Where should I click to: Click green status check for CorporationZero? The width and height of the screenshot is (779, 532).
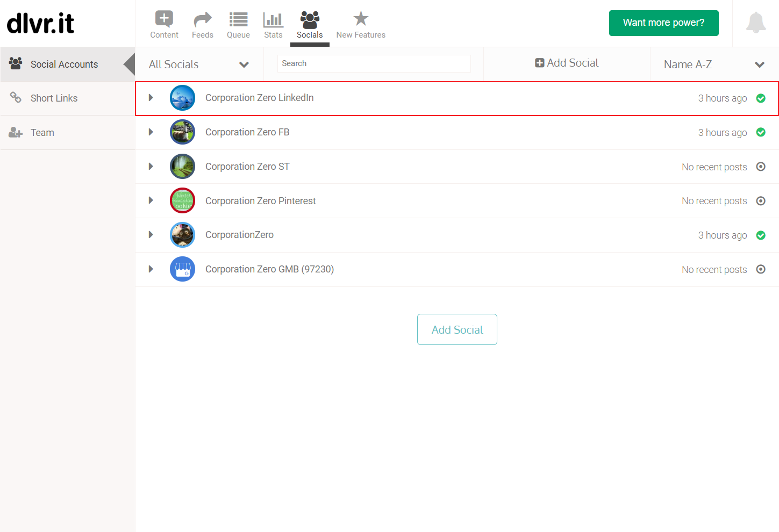click(761, 235)
